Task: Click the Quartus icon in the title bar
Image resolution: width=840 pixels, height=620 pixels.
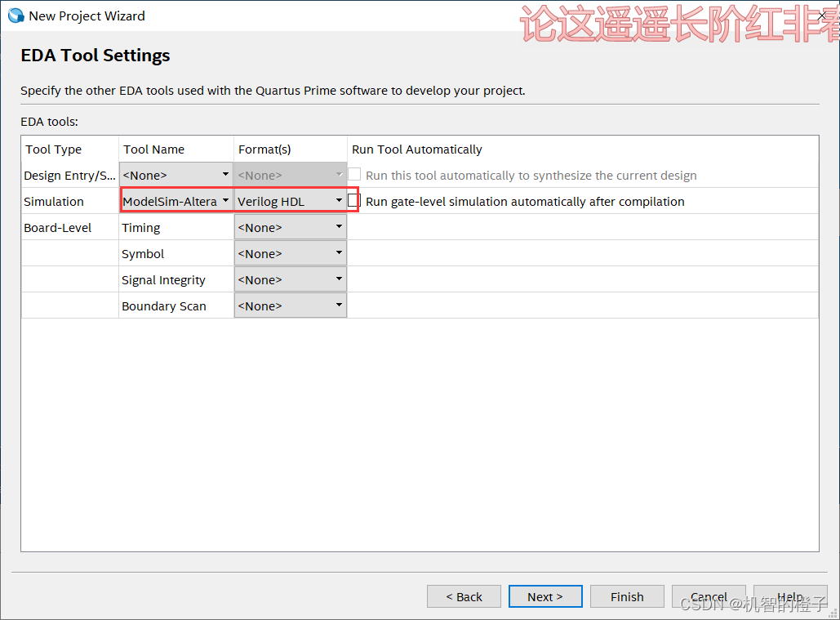Action: pyautogui.click(x=16, y=16)
